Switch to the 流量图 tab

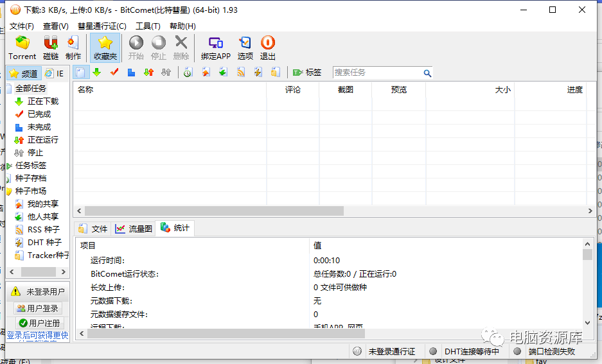click(x=134, y=229)
